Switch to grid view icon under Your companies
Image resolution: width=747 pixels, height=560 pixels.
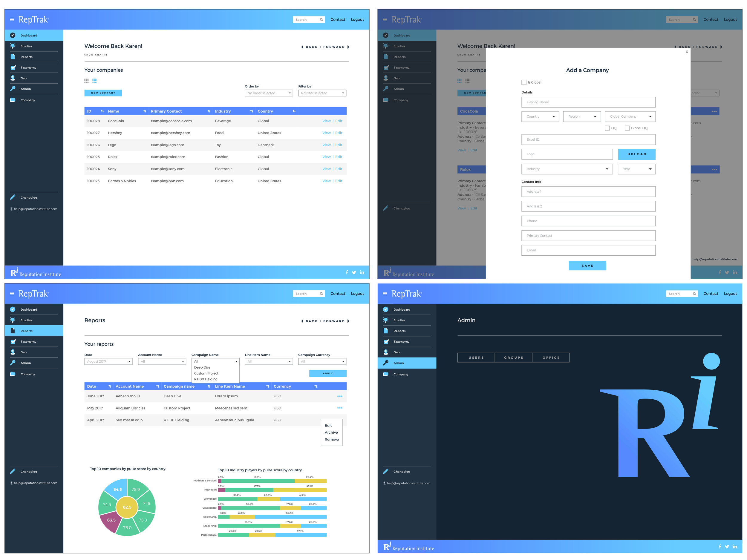(x=86, y=81)
